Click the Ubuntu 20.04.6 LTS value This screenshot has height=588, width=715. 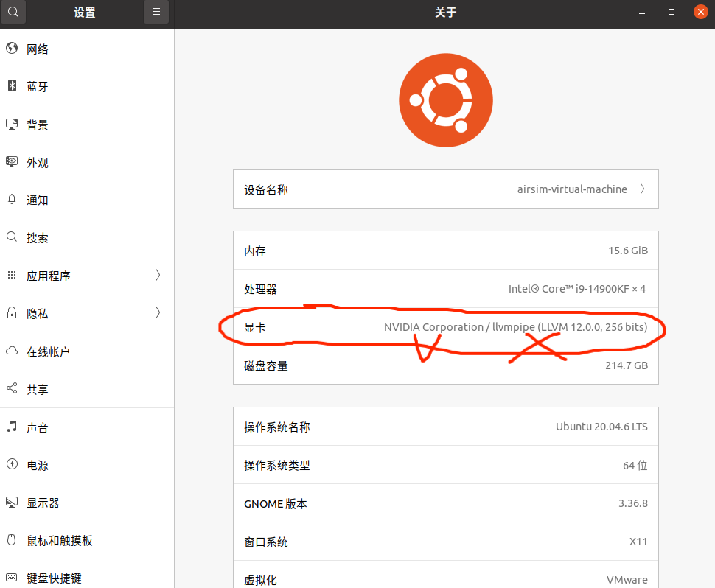[x=601, y=426]
